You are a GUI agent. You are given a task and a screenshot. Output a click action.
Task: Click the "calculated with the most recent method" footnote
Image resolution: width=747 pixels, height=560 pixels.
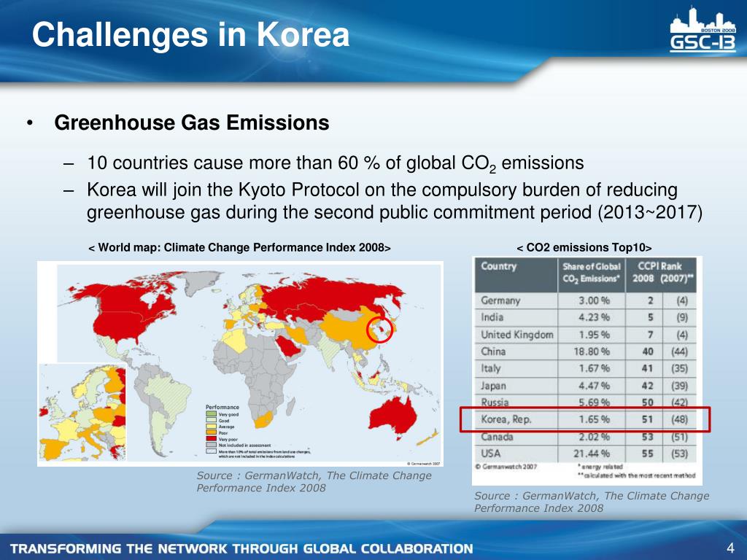click(x=636, y=475)
